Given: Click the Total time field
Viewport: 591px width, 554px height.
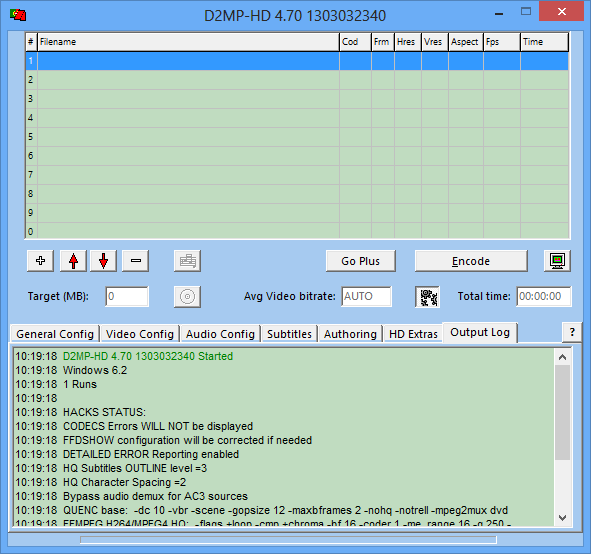Looking at the screenshot, I should (x=544, y=296).
